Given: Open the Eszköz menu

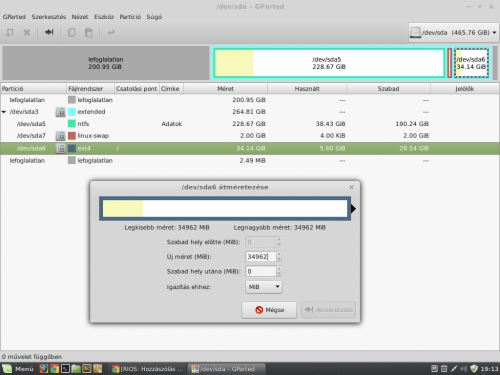Looking at the screenshot, I should coord(104,17).
